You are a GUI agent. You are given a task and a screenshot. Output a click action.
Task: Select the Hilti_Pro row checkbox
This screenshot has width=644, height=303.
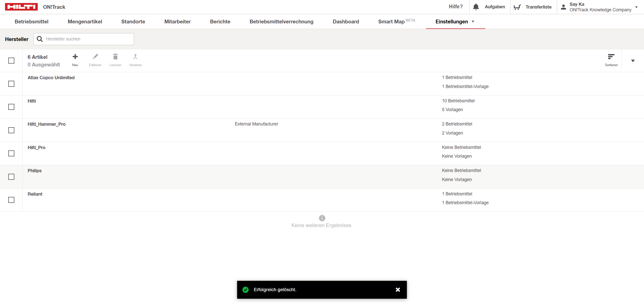point(11,153)
